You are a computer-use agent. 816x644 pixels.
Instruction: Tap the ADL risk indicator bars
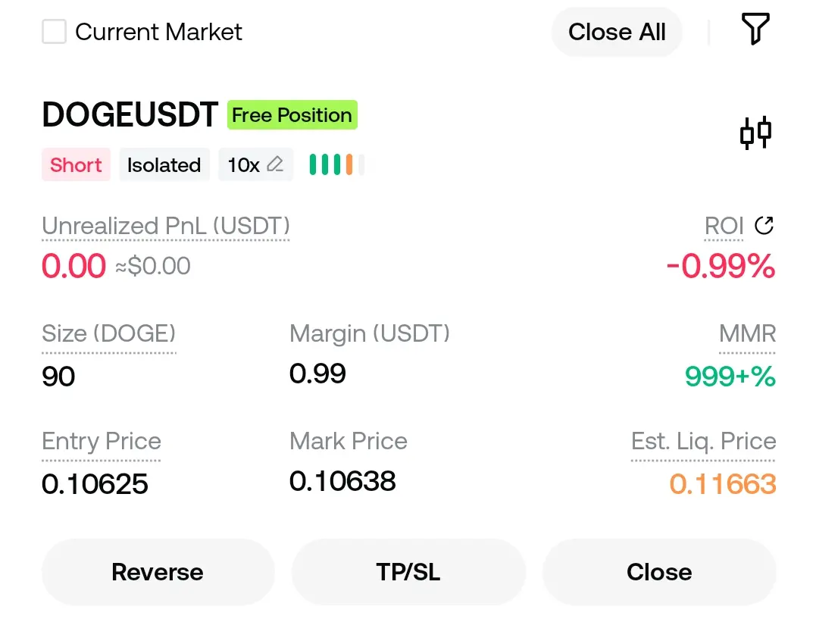pyautogui.click(x=336, y=164)
